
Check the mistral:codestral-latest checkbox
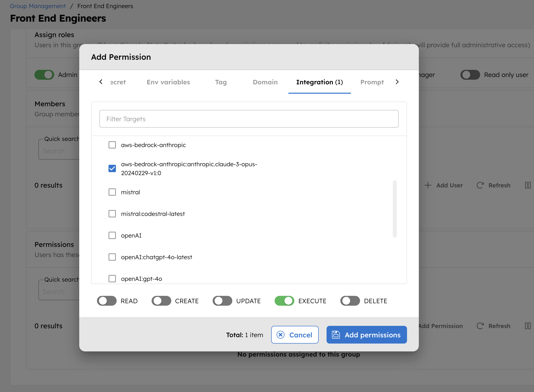112,214
